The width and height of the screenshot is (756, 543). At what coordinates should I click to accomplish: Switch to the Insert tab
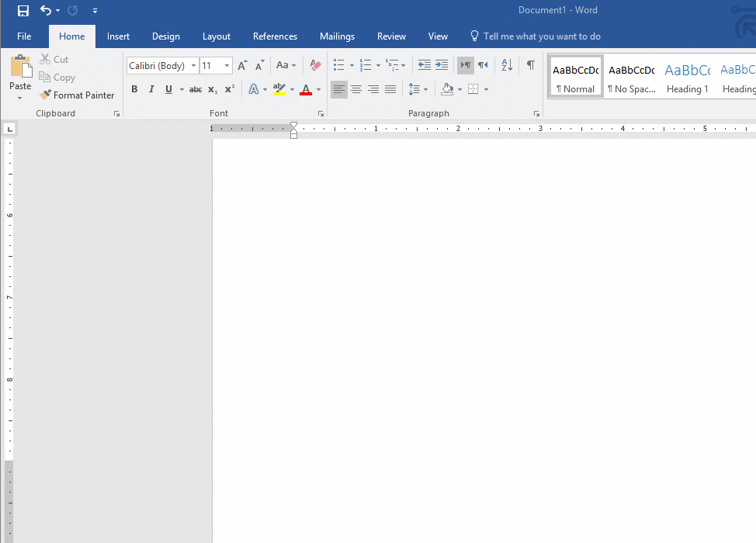[x=118, y=36]
